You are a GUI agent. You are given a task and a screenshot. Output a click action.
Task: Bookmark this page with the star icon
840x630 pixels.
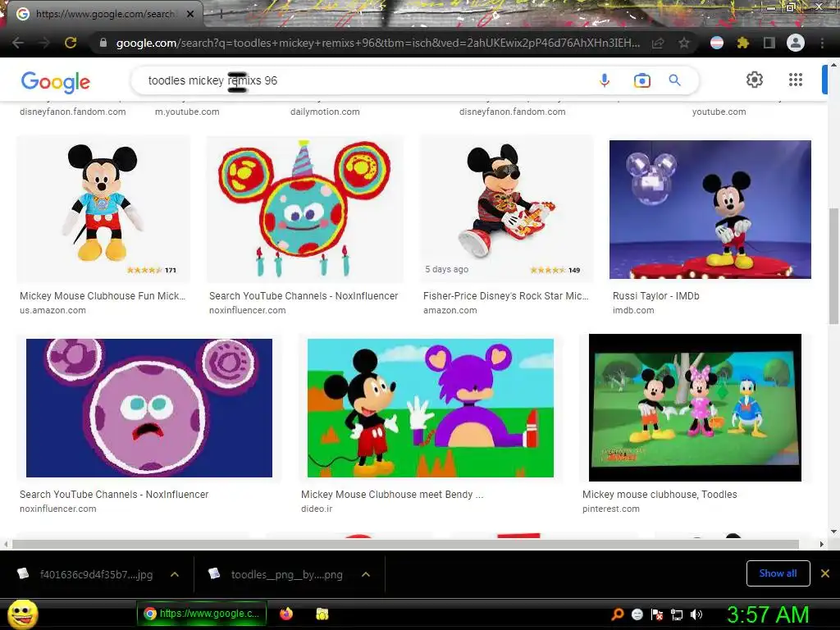[x=683, y=43]
